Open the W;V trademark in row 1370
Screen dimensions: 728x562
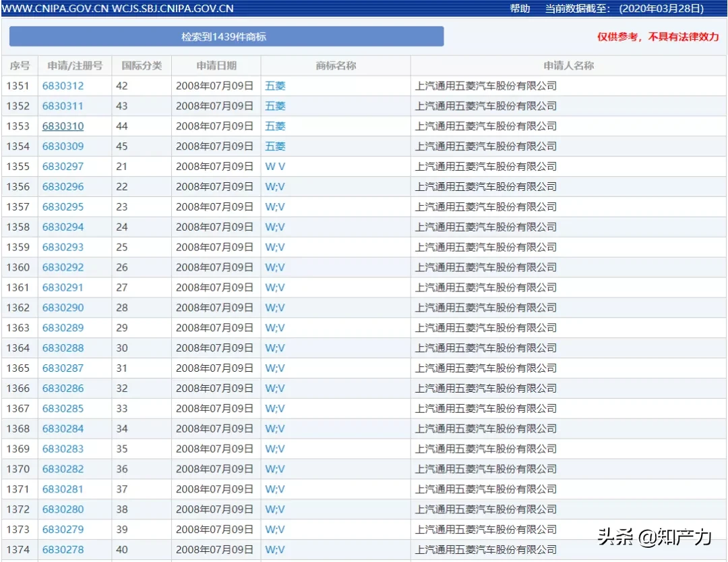(275, 469)
